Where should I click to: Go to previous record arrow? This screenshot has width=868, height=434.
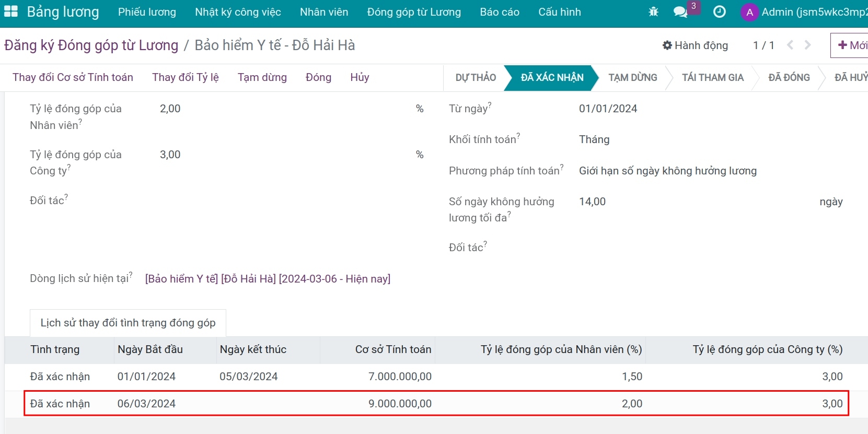click(790, 45)
